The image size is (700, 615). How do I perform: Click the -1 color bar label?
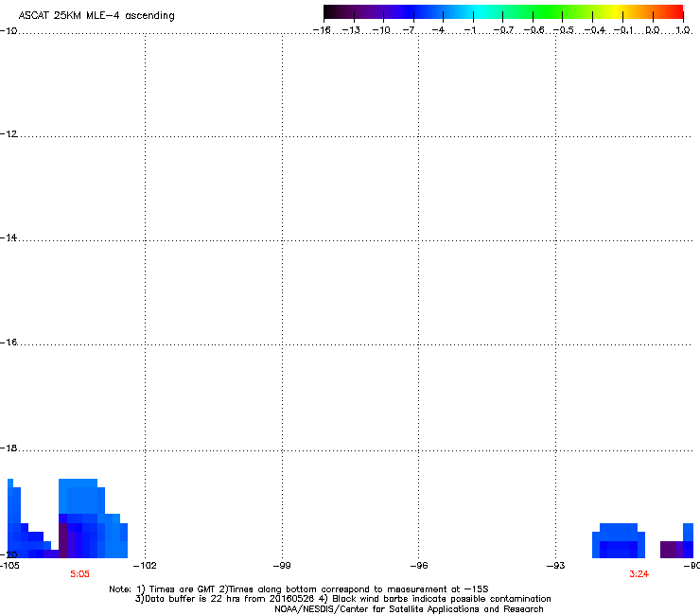pyautogui.click(x=469, y=30)
